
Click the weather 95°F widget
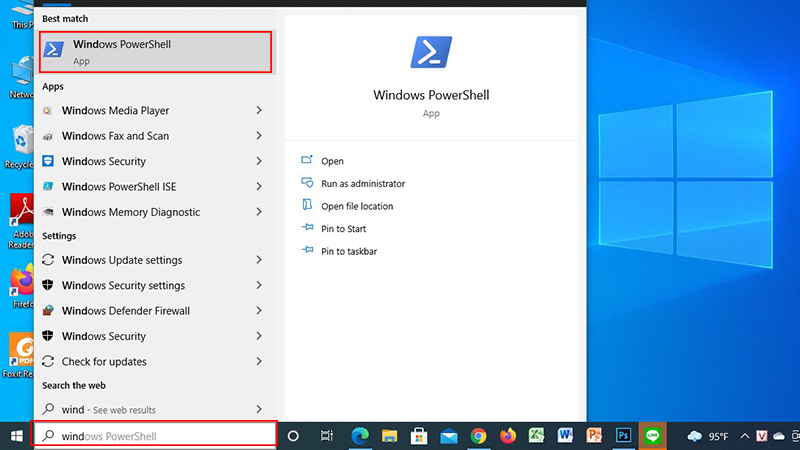click(708, 436)
